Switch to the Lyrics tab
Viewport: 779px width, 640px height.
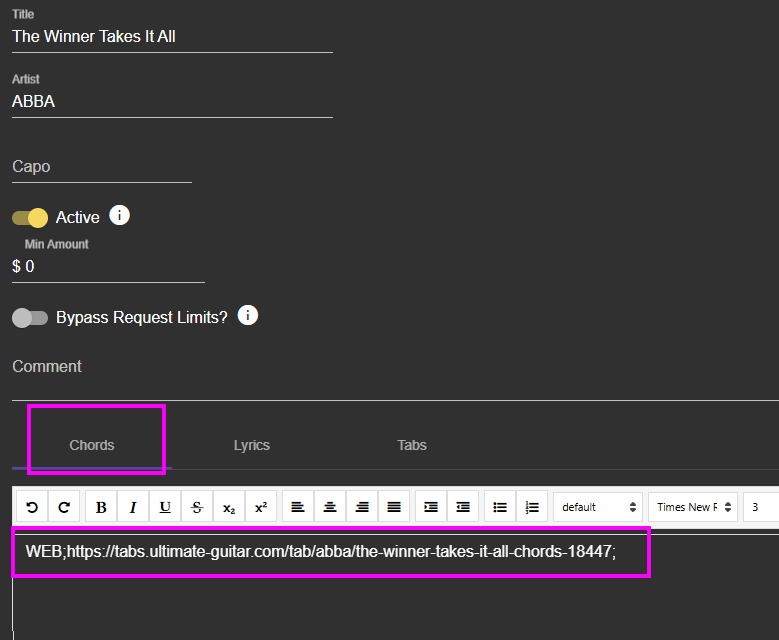(x=252, y=445)
